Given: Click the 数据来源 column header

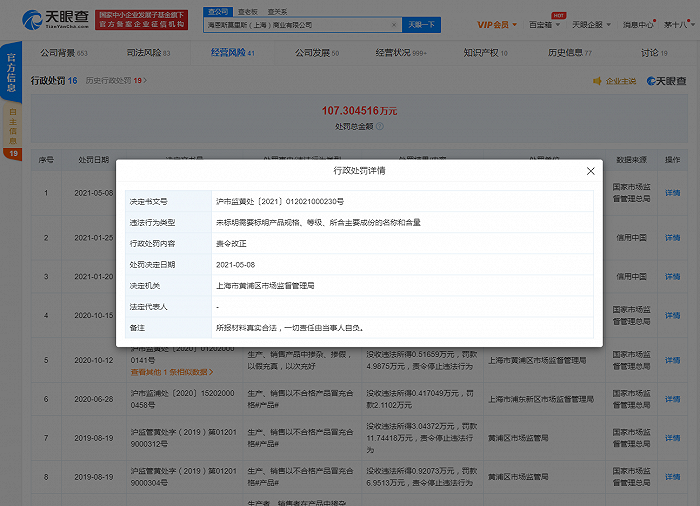Looking at the screenshot, I should pyautogui.click(x=631, y=159).
